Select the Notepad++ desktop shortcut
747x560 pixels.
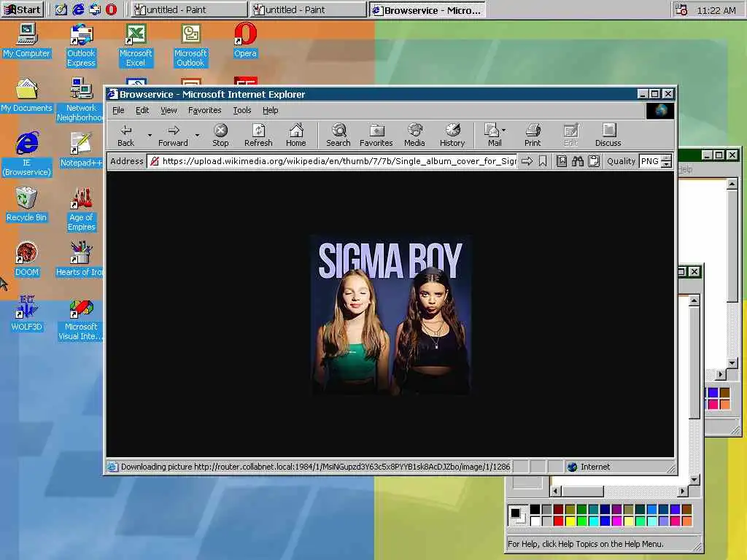[81, 149]
